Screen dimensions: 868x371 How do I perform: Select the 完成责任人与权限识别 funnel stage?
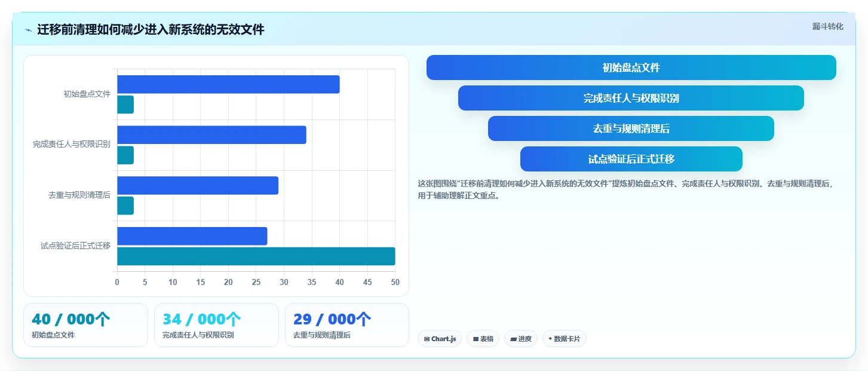631,98
